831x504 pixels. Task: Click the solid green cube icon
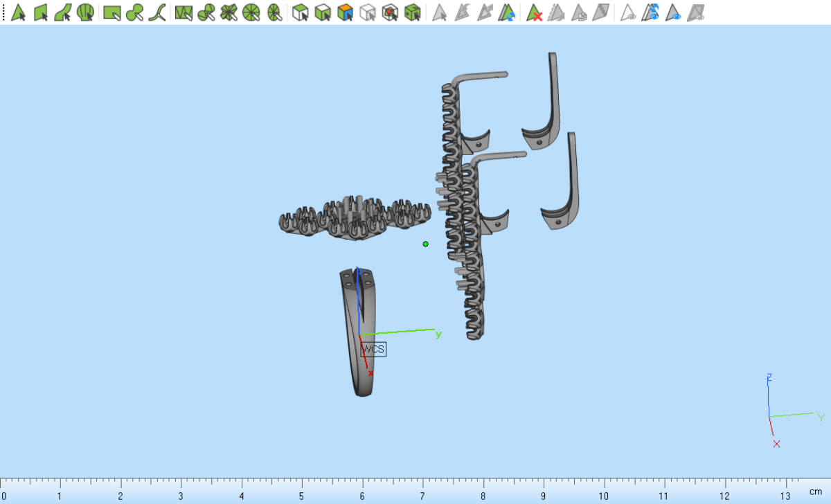(x=413, y=12)
